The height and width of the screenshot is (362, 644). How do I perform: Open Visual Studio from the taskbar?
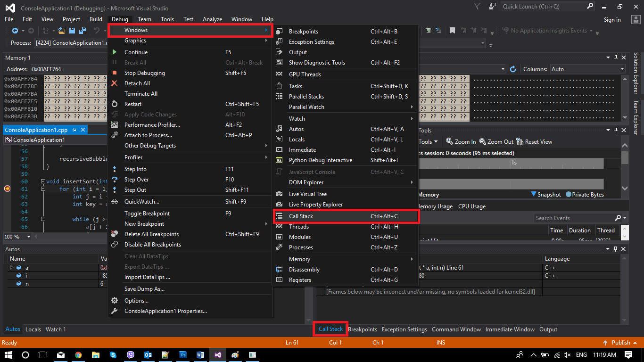[217, 355]
